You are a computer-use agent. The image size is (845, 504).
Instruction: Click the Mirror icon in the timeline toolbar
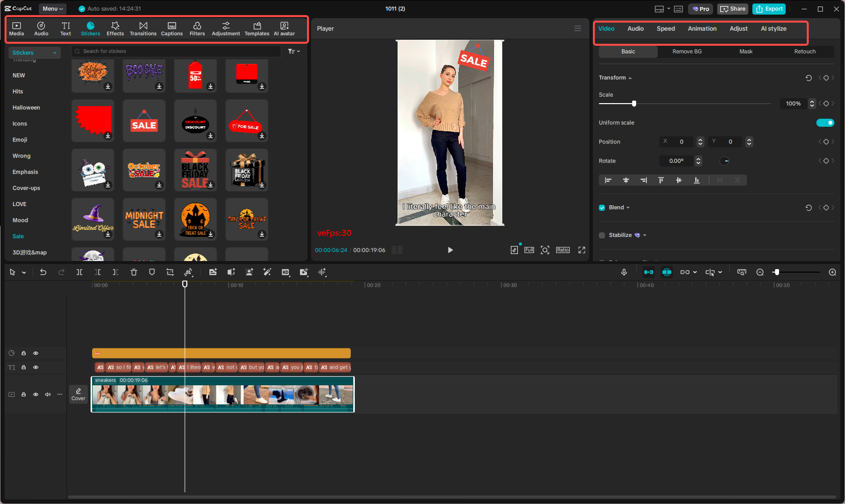point(189,272)
